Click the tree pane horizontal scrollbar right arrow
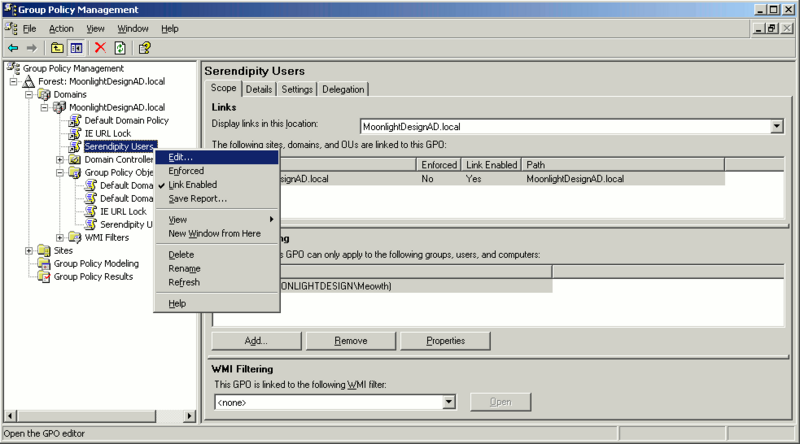The height and width of the screenshot is (444, 800). click(x=189, y=416)
